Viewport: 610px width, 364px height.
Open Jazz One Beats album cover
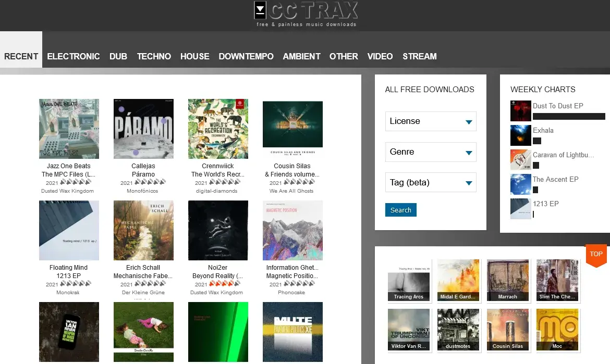tap(69, 129)
